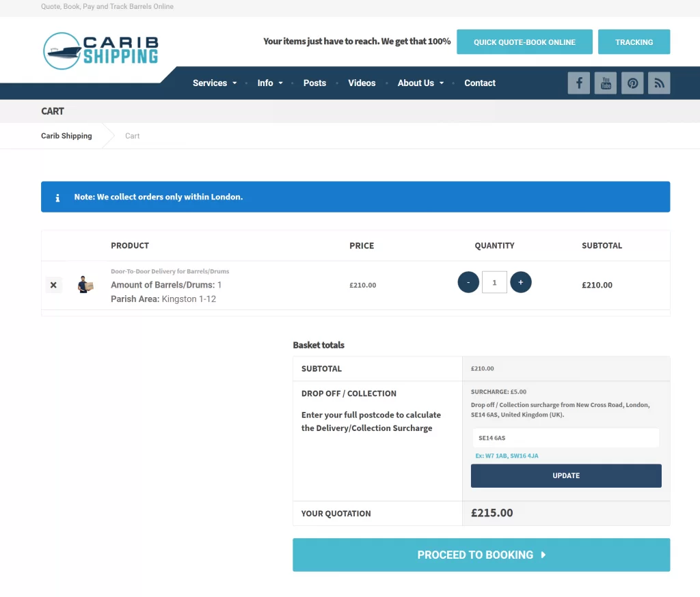
Task: Open the Posts menu item
Action: click(x=314, y=83)
